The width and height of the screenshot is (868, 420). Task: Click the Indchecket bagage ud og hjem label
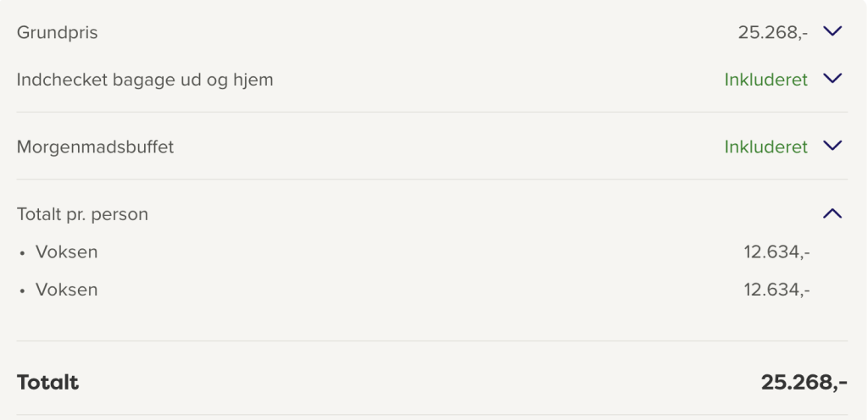tap(145, 80)
